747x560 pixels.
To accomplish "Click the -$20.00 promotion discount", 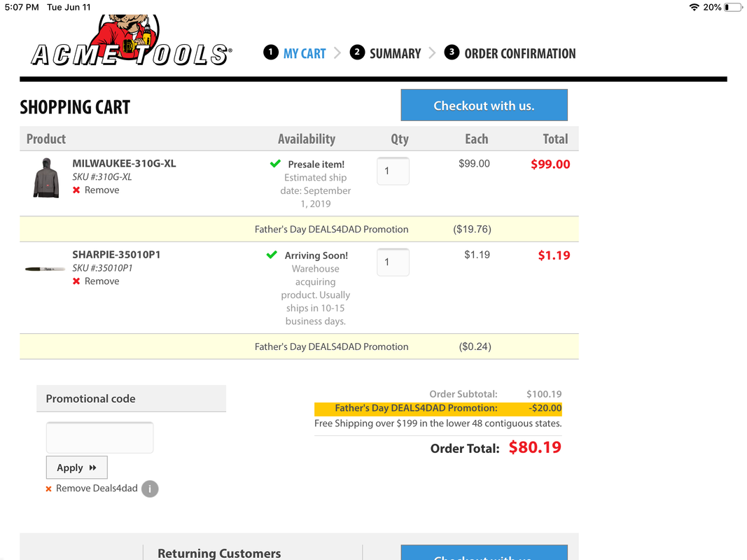I will tap(545, 408).
